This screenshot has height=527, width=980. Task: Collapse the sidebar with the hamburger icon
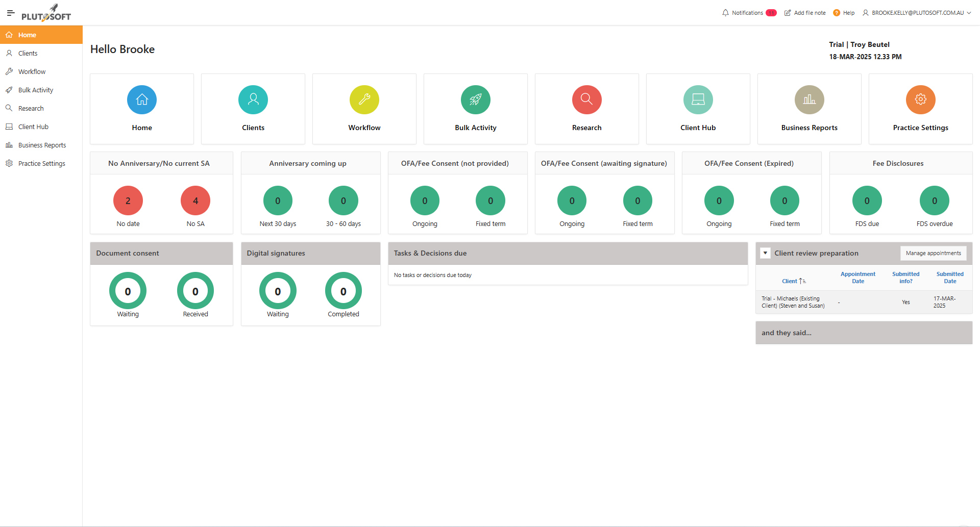coord(10,12)
